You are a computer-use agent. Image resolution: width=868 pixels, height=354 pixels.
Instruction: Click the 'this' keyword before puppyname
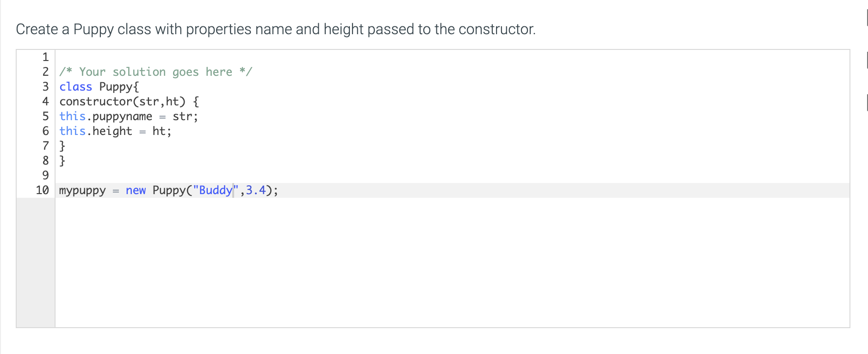pyautogui.click(x=73, y=116)
